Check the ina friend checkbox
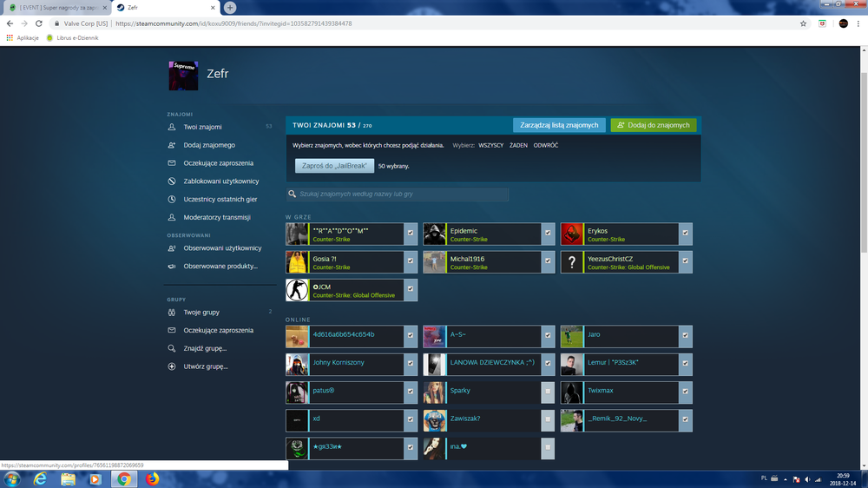The height and width of the screenshot is (488, 868). pyautogui.click(x=548, y=447)
